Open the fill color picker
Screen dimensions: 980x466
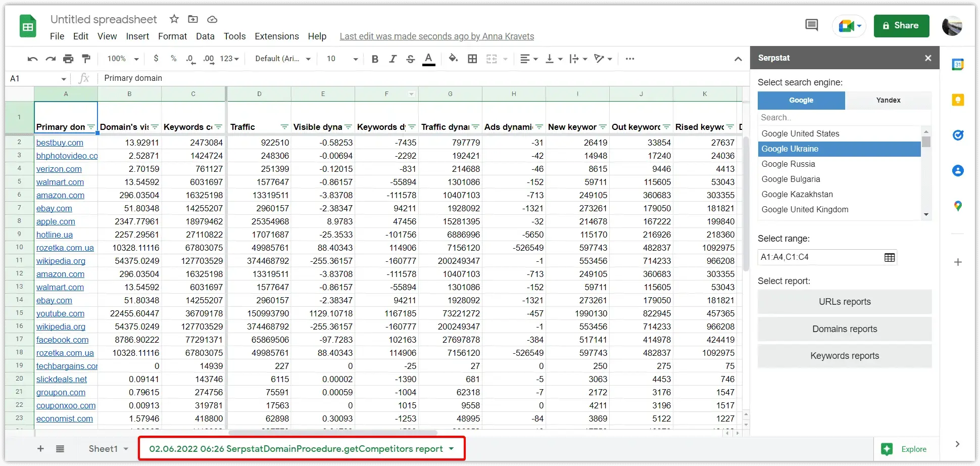pos(453,59)
